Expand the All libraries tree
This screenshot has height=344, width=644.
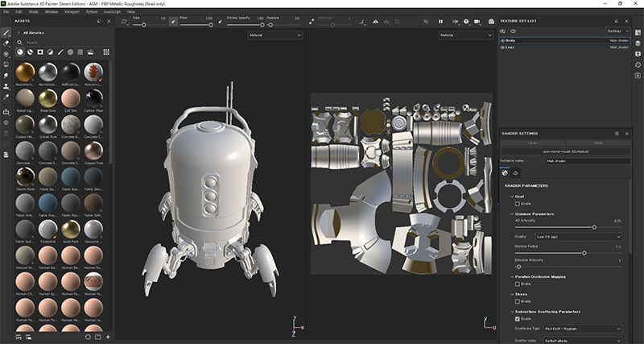pos(19,32)
